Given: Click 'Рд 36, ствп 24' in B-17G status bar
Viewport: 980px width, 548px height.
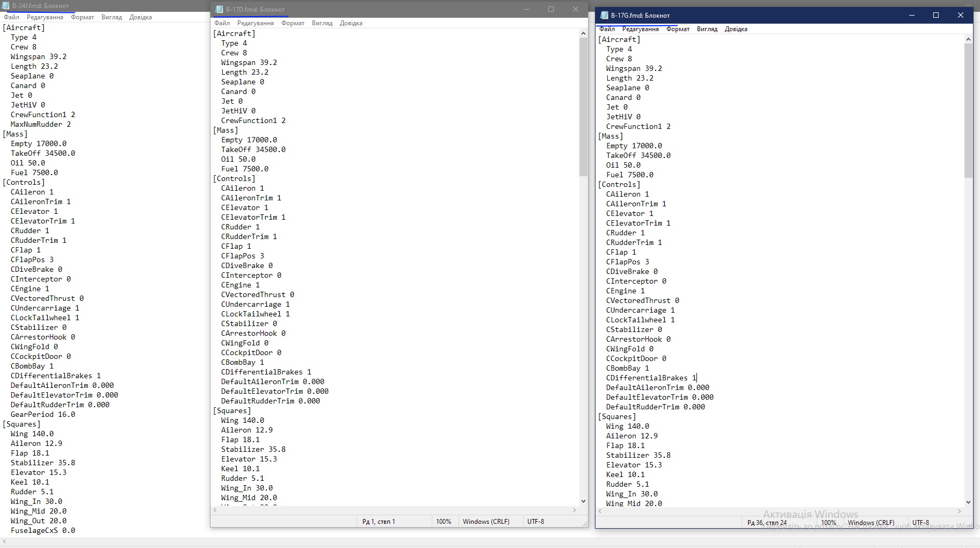Looking at the screenshot, I should point(767,523).
